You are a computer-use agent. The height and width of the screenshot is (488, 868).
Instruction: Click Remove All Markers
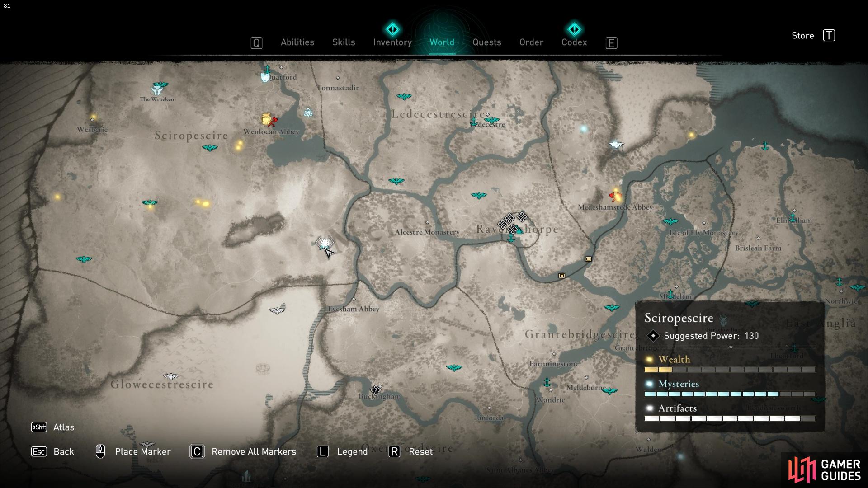click(254, 451)
